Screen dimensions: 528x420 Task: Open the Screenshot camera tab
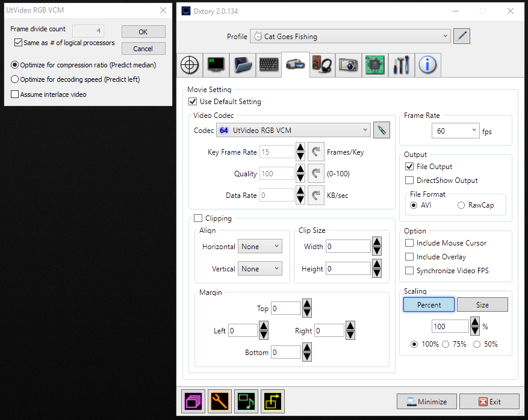point(349,65)
